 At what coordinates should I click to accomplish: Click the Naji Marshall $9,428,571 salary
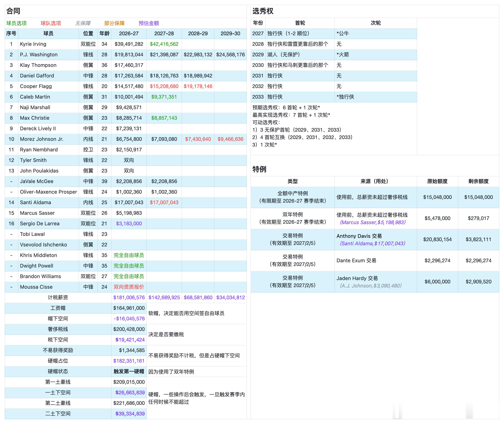(x=129, y=107)
